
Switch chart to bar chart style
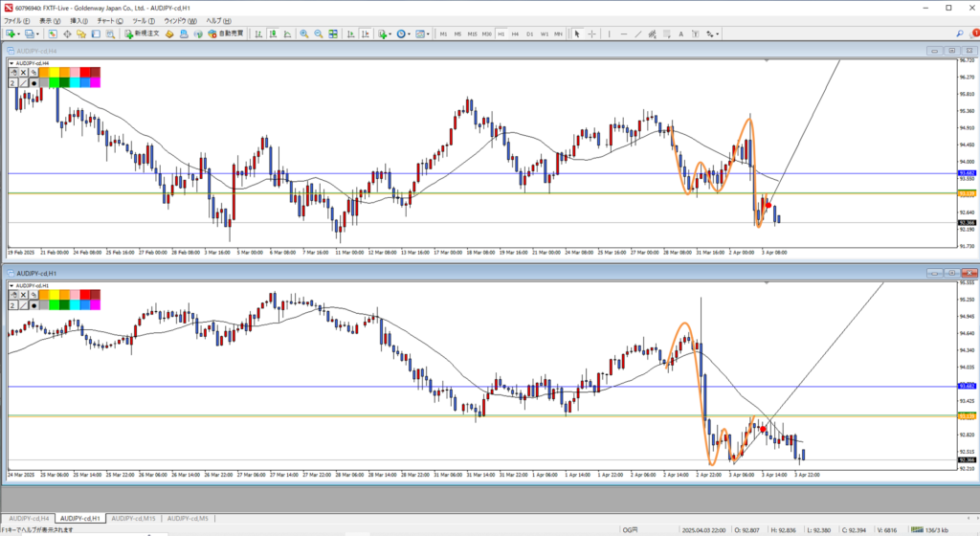tap(258, 33)
